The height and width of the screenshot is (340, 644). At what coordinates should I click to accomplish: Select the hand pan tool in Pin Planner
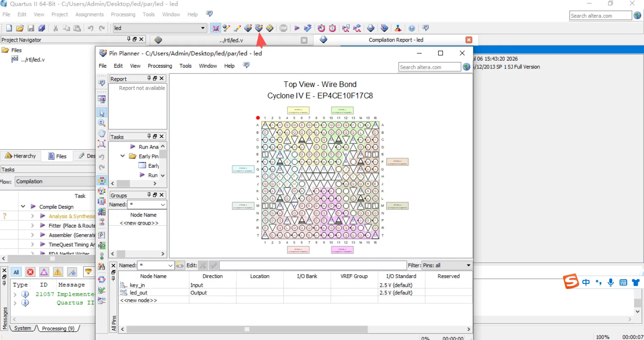(102, 133)
